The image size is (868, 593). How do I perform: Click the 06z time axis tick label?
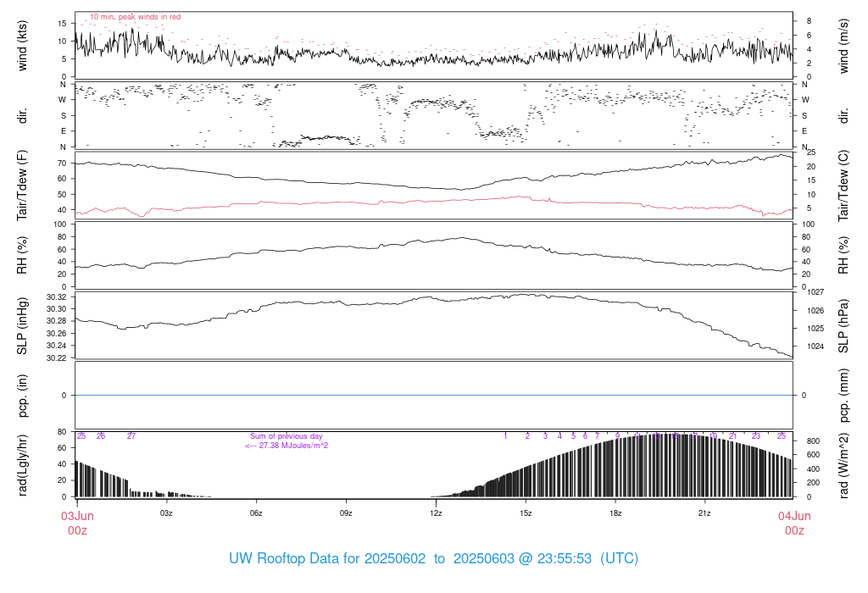256,513
